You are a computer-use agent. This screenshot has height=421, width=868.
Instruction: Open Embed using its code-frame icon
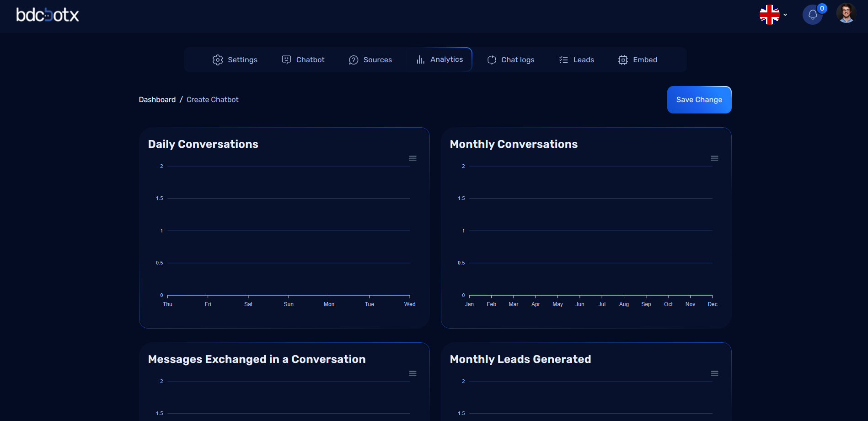tap(622, 59)
